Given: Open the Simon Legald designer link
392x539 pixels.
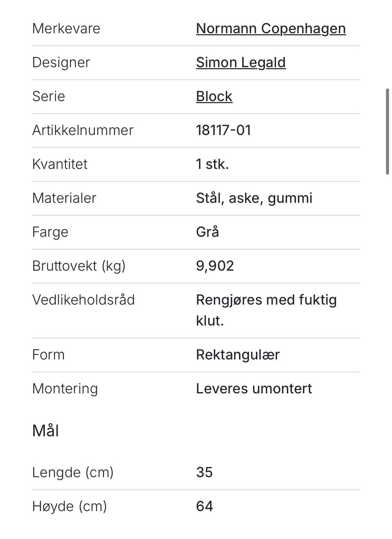Looking at the screenshot, I should pyautogui.click(x=241, y=62).
